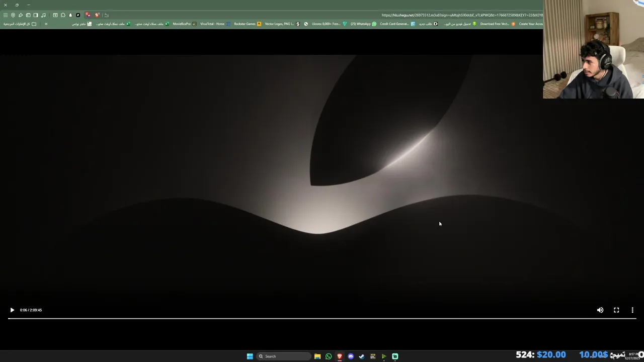The width and height of the screenshot is (644, 362).
Task: Click the Brave shield toolbar icon
Action: click(x=13, y=15)
